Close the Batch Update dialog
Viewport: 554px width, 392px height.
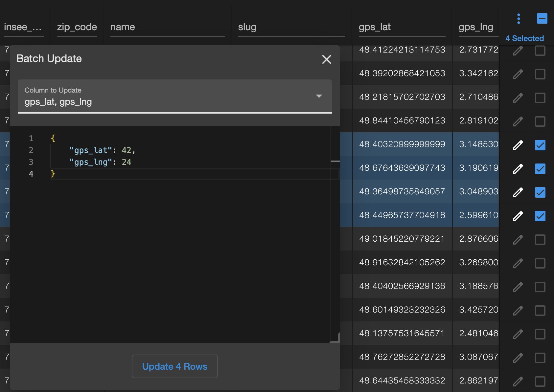click(326, 59)
